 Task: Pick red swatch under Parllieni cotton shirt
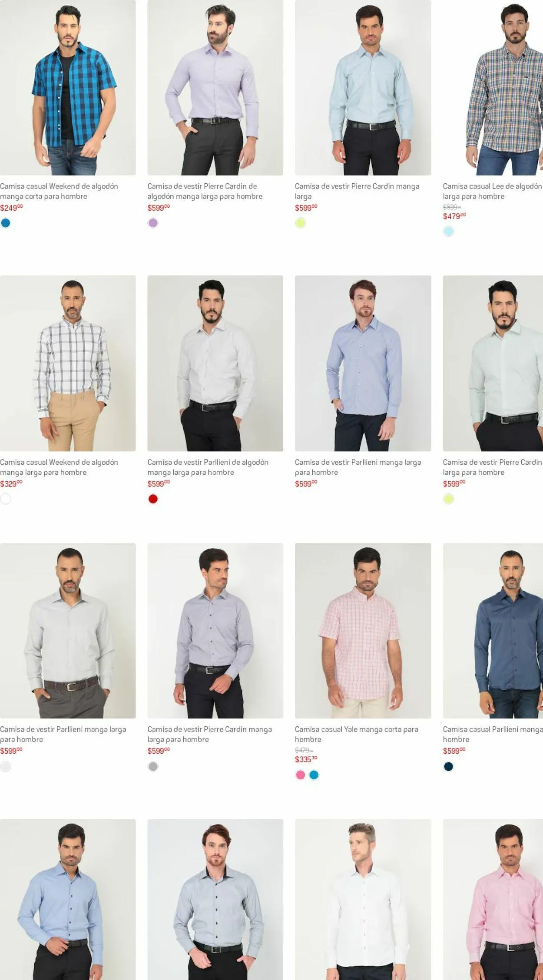pos(153,499)
